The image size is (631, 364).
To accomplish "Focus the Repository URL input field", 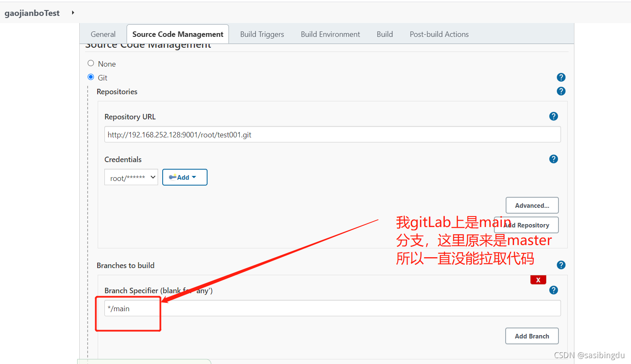I will pos(332,134).
